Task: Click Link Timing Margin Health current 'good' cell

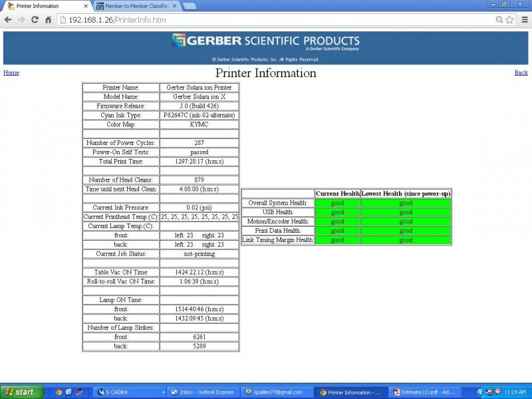Action: [x=338, y=240]
